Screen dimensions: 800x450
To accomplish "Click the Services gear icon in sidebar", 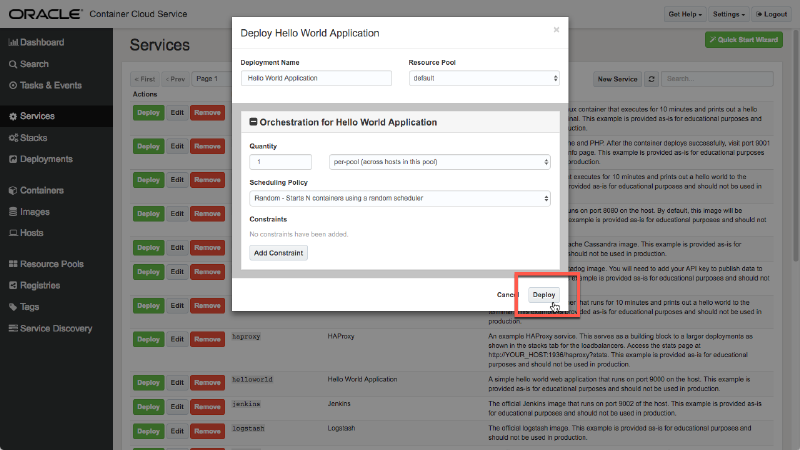I will point(13,116).
